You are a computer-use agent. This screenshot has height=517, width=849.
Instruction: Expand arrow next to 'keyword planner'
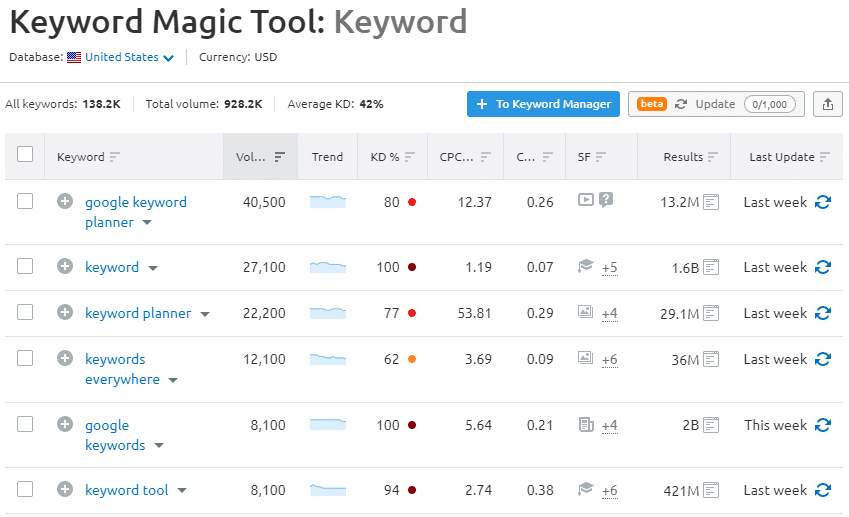click(205, 314)
